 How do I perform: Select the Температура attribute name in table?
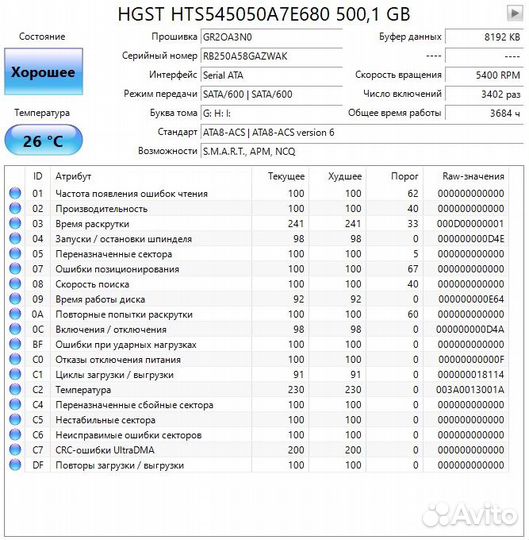[x=83, y=390]
